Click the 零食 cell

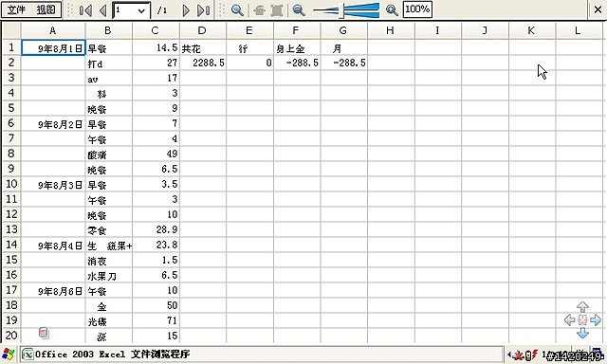(x=109, y=230)
